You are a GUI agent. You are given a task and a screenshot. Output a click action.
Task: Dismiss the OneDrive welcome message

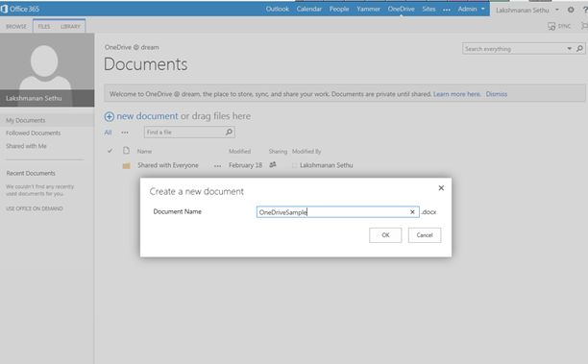pyautogui.click(x=497, y=94)
